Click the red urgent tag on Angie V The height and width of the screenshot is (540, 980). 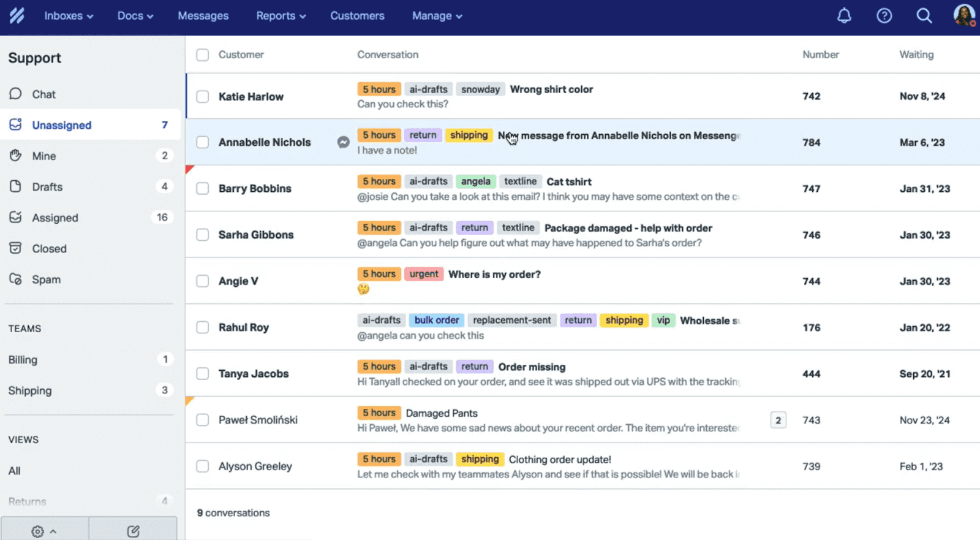pos(424,274)
